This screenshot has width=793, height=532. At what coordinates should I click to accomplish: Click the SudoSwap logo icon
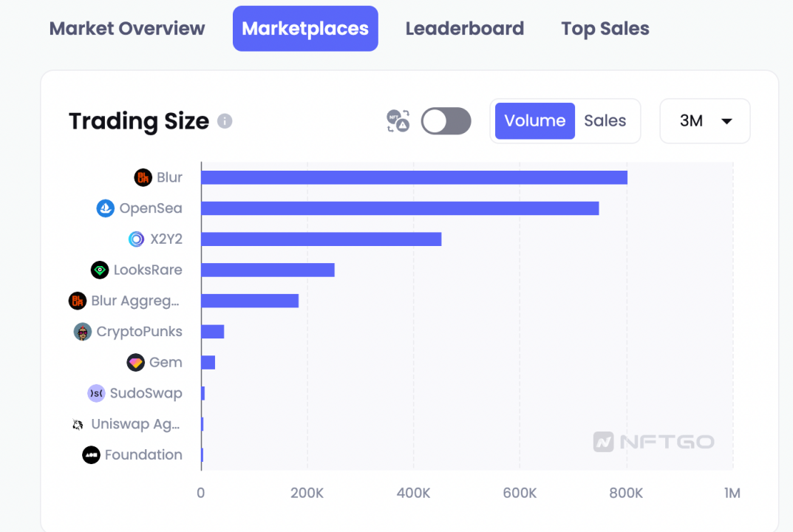(96, 393)
